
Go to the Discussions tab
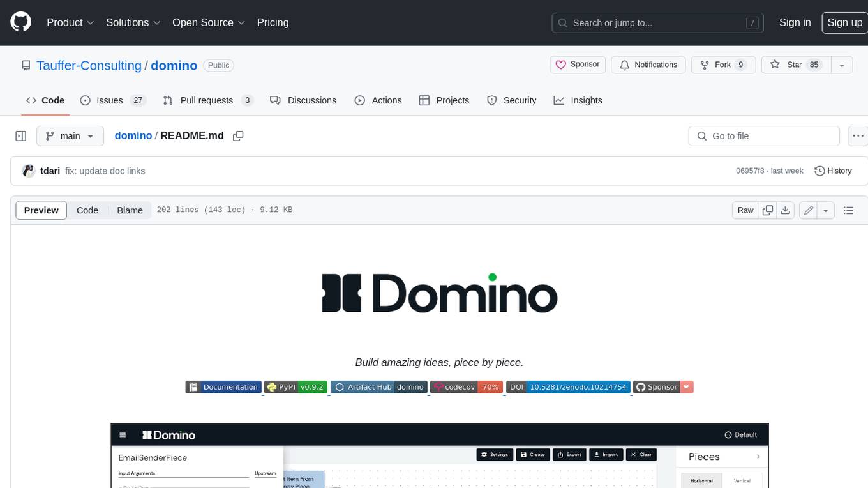[x=303, y=100]
